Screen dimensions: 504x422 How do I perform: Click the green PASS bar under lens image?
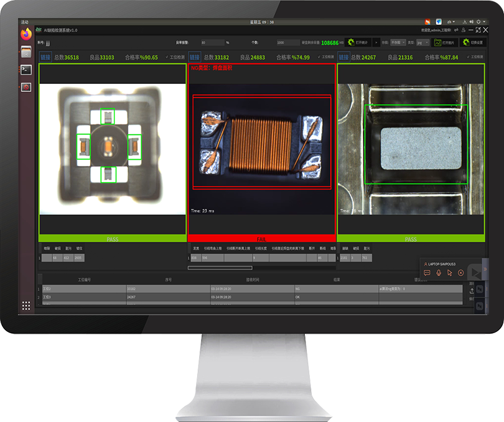click(x=113, y=239)
